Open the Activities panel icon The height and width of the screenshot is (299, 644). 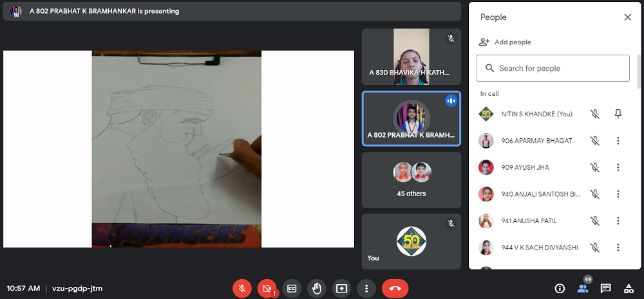click(629, 289)
